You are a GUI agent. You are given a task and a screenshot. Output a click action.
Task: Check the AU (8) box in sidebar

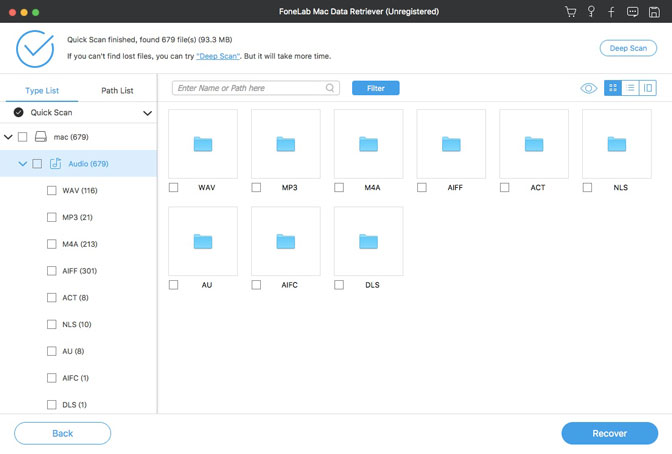click(x=51, y=351)
